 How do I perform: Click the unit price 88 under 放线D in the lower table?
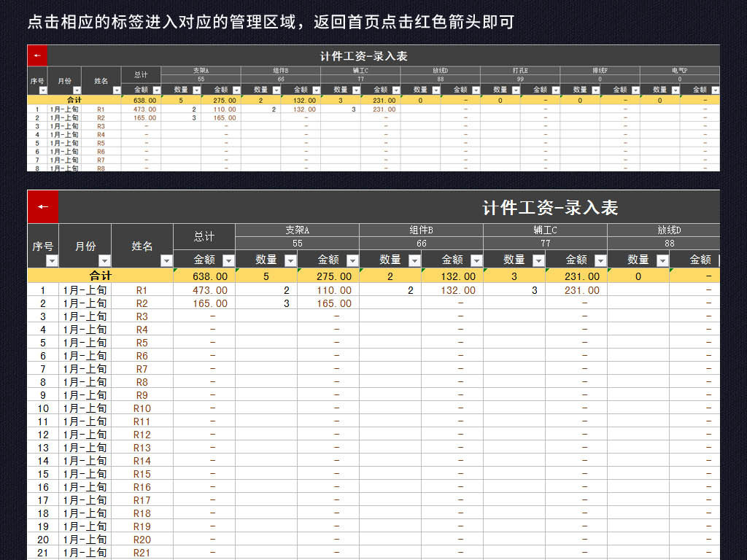pos(669,244)
